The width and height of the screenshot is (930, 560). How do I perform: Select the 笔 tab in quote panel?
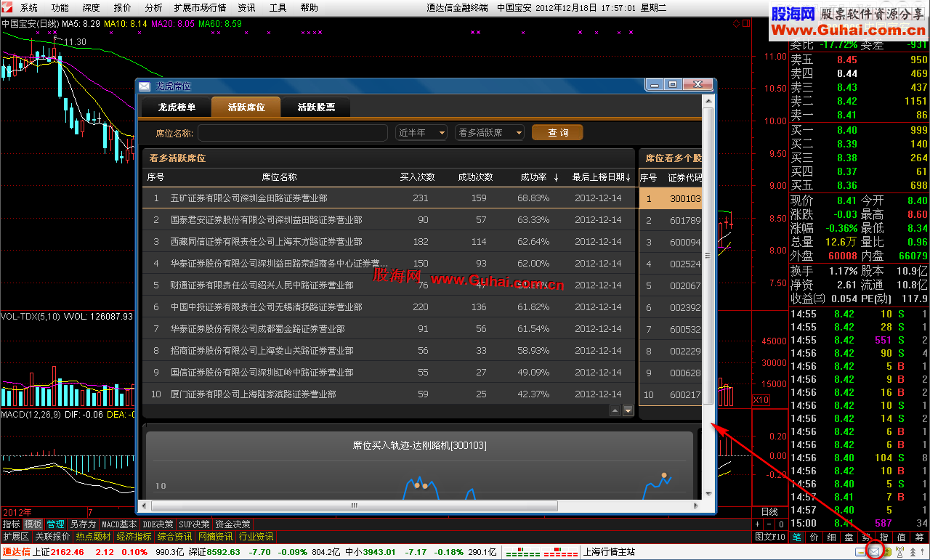tap(796, 537)
